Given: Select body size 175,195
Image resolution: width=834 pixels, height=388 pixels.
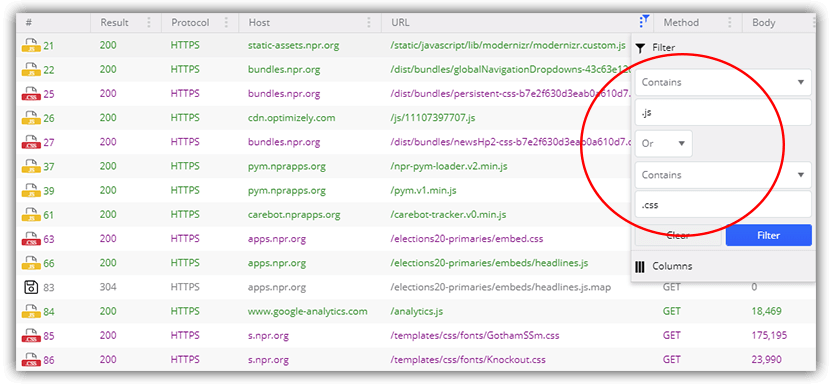Looking at the screenshot, I should (x=769, y=336).
